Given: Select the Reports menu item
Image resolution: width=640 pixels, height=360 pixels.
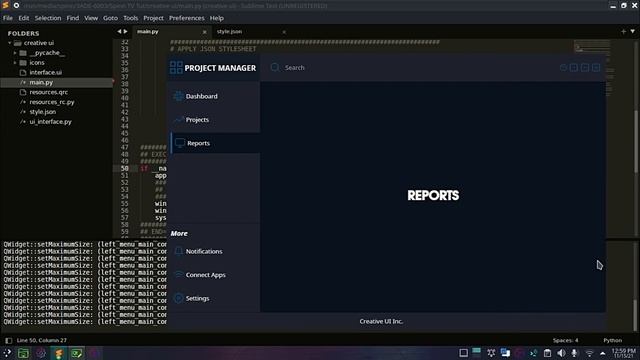Looking at the screenshot, I should (215, 143).
